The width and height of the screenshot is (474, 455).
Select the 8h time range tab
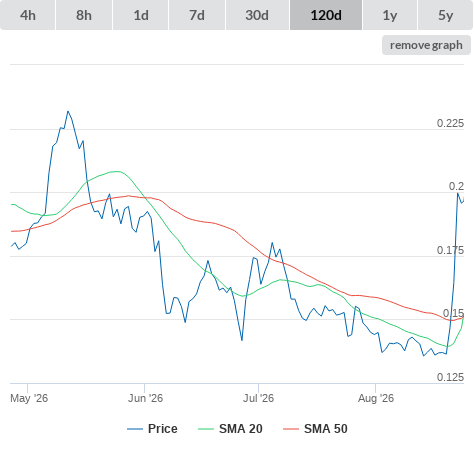(x=84, y=15)
